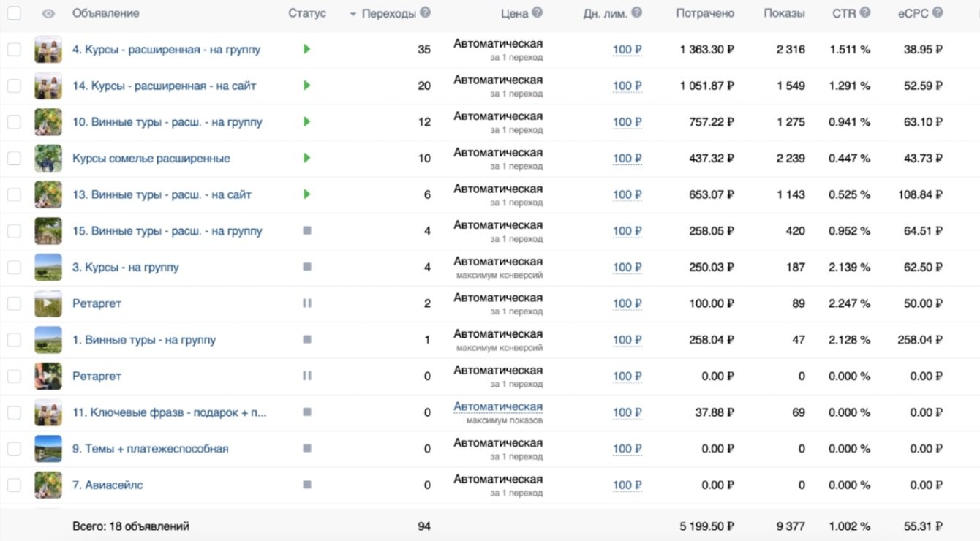
Task: Click the help icon next to Переходы header
Action: [x=426, y=12]
